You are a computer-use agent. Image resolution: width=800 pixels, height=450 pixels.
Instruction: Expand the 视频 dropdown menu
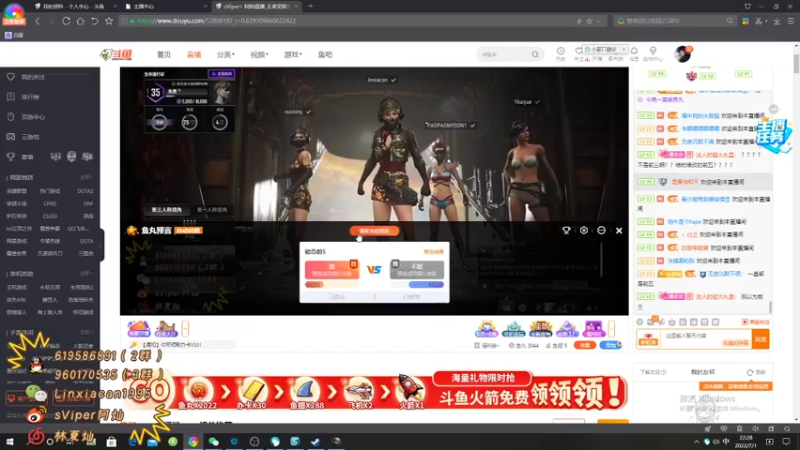[x=259, y=55]
